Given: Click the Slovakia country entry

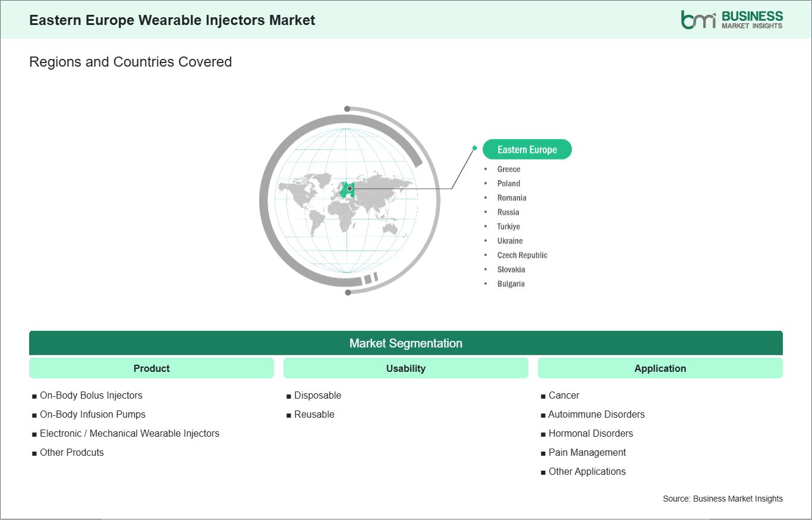Looking at the screenshot, I should [x=511, y=270].
